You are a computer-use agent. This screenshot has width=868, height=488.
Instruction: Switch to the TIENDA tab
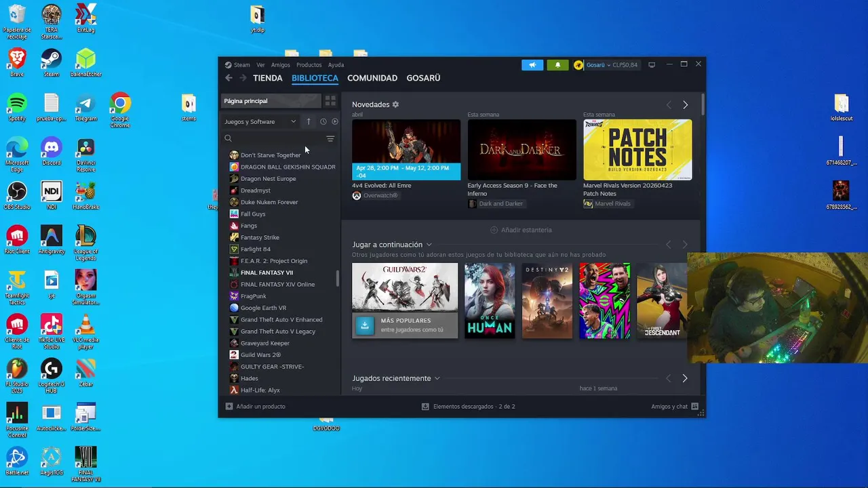coord(268,78)
